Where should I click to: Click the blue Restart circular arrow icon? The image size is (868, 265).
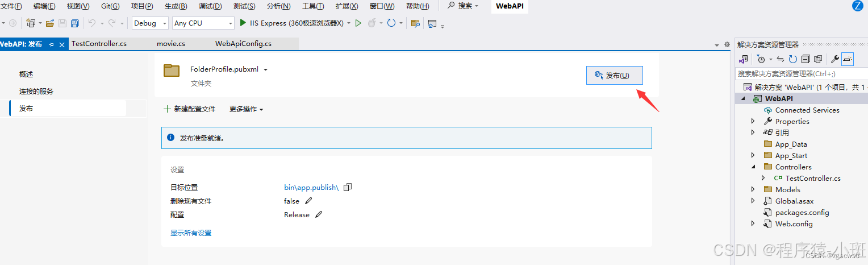391,23
